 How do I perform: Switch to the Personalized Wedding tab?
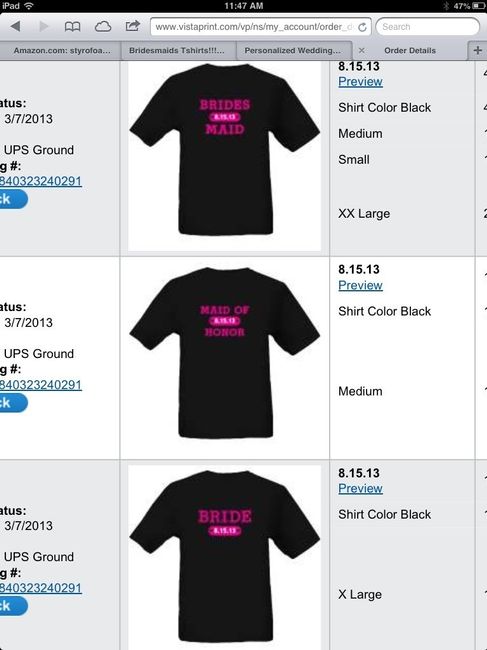[293, 50]
